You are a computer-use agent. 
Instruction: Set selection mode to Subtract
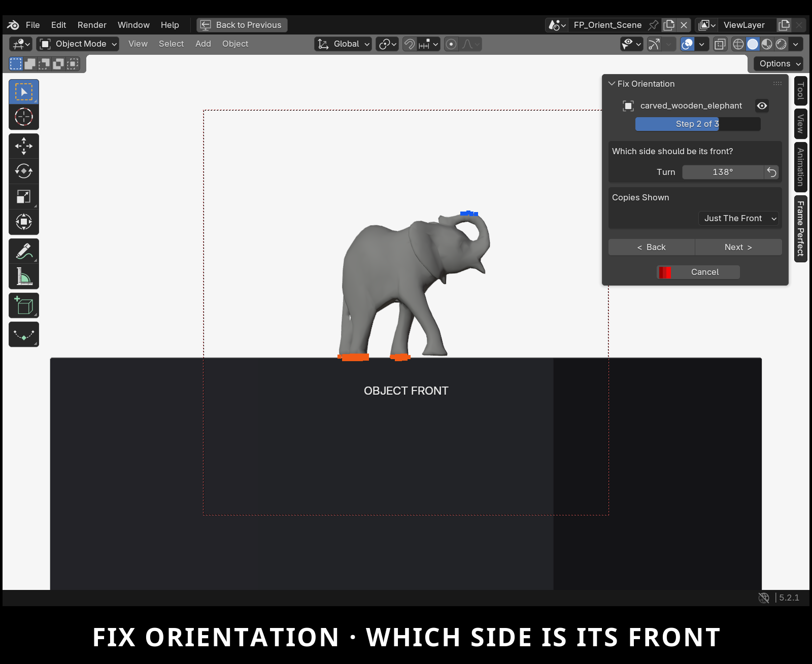click(44, 63)
